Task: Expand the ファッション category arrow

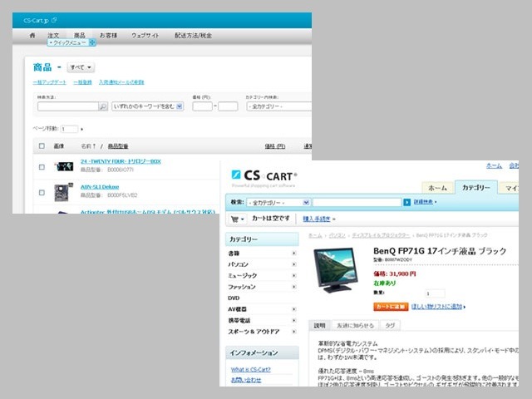Action: click(293, 287)
